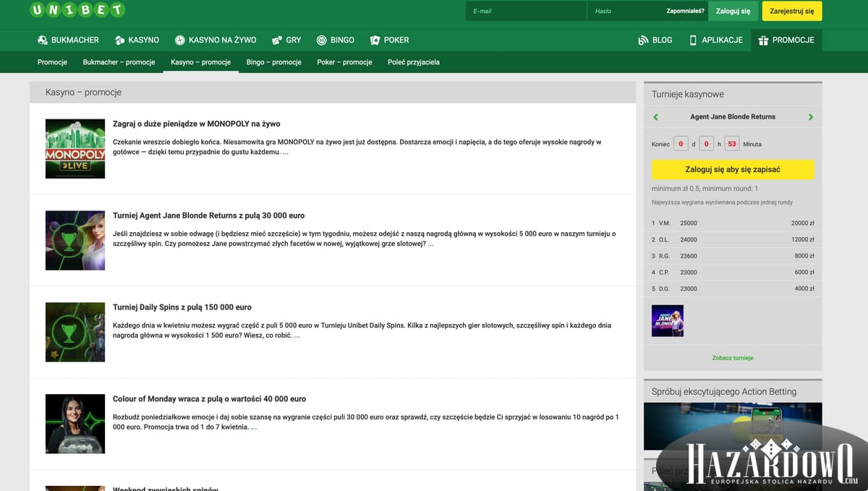Expand Agent Jane Blonde description green ellipsis

coord(431,244)
